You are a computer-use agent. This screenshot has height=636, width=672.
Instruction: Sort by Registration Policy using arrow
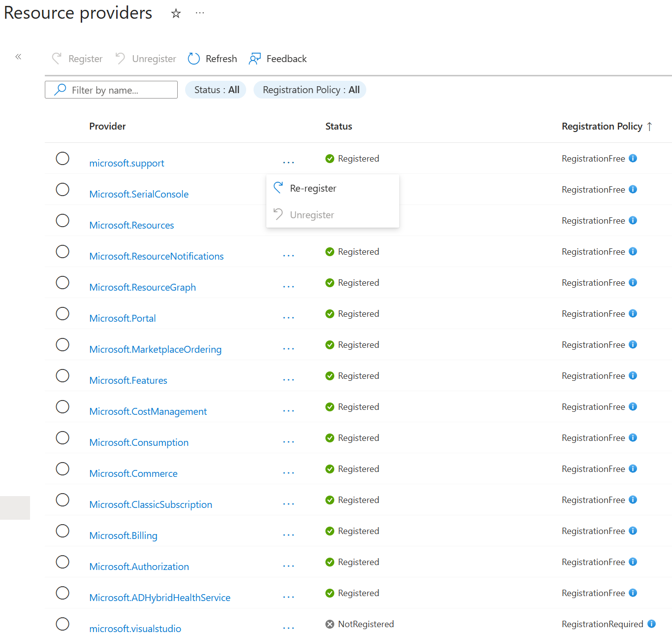[x=649, y=127]
